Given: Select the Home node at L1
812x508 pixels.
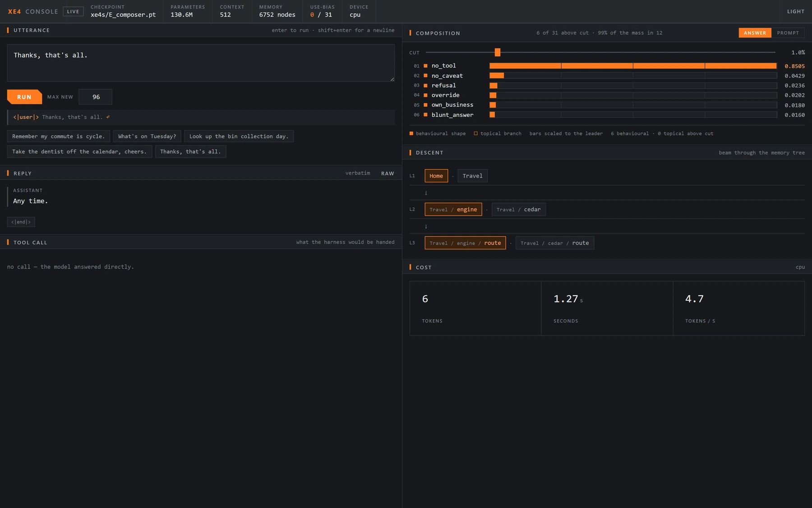Looking at the screenshot, I should coord(436,176).
